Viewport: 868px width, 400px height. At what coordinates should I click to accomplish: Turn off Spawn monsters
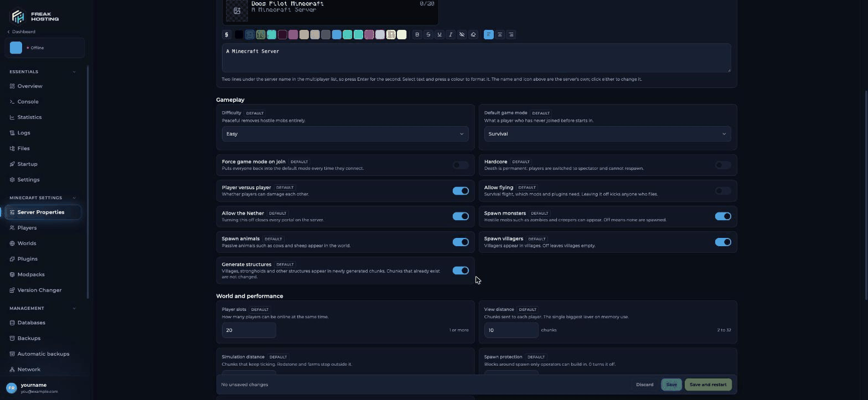pyautogui.click(x=723, y=216)
